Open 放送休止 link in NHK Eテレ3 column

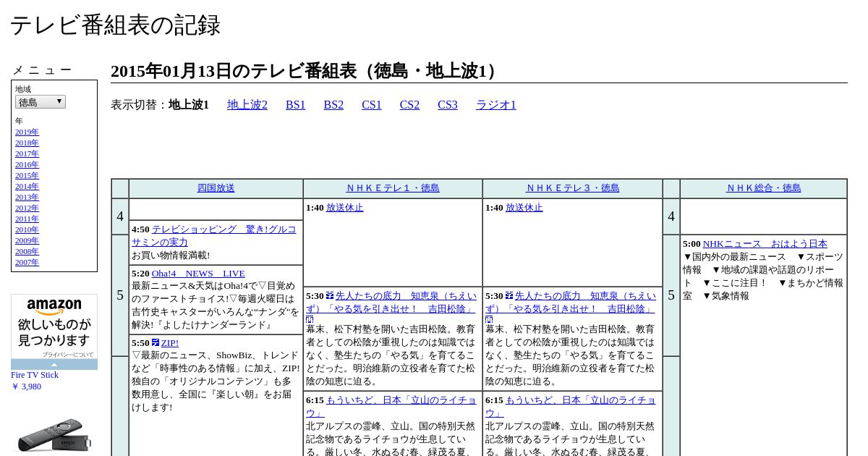524,208
